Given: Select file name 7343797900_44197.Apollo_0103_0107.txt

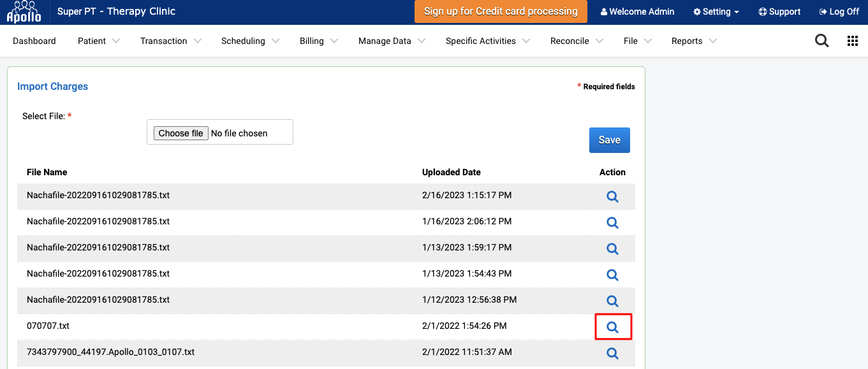Looking at the screenshot, I should point(110,352).
